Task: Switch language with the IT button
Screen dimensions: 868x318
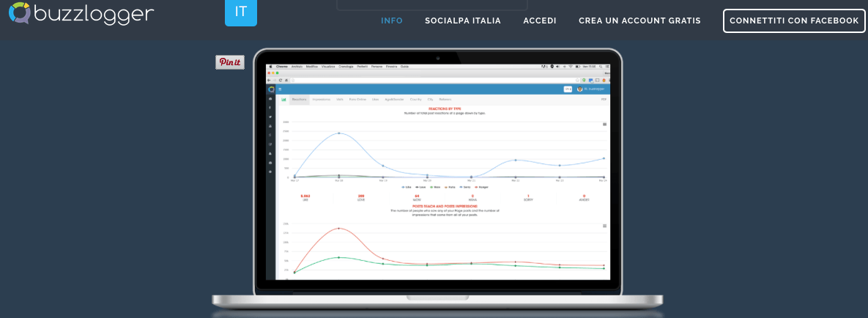Action: click(x=241, y=12)
